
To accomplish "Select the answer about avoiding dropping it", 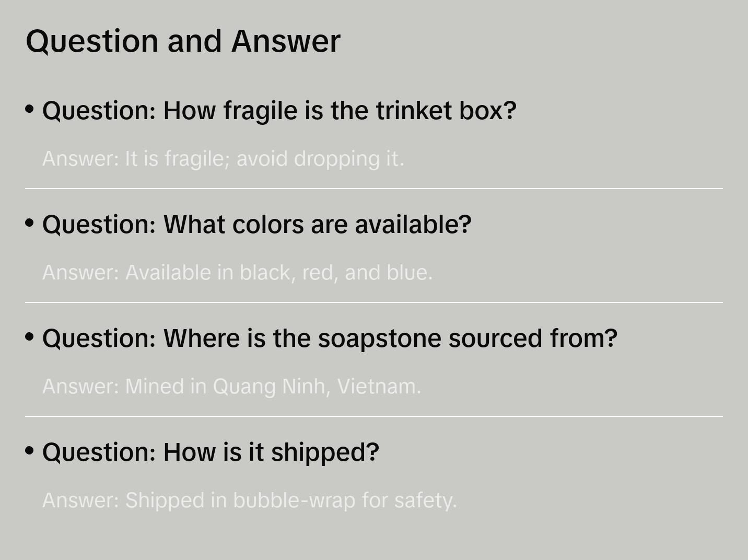I will 223,159.
